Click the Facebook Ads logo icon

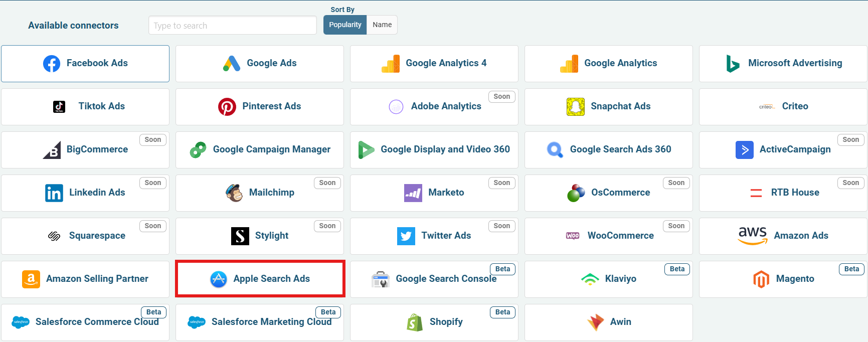tap(52, 64)
